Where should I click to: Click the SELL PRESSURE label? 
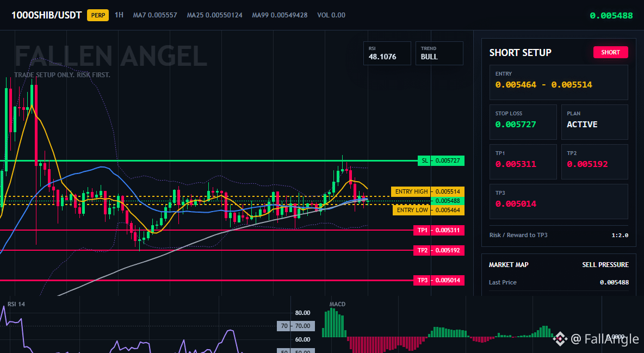tap(605, 265)
